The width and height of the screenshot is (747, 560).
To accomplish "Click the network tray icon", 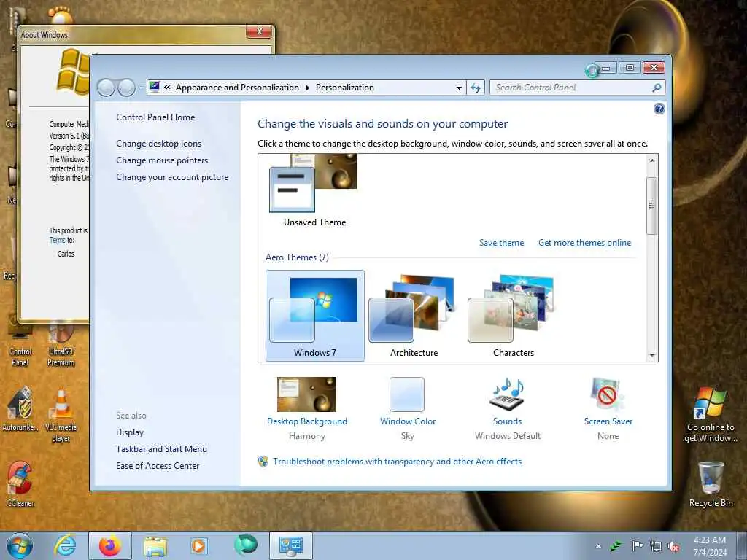I will tap(656, 547).
